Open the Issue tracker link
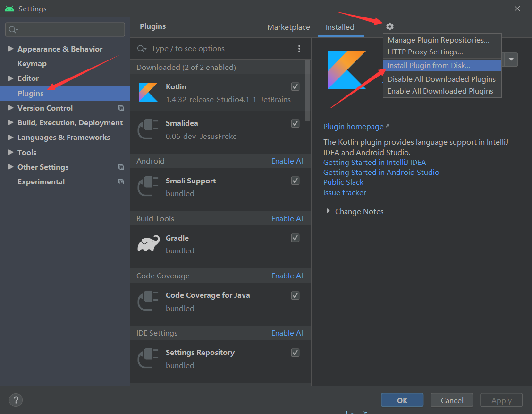The image size is (532, 414). 345,192
